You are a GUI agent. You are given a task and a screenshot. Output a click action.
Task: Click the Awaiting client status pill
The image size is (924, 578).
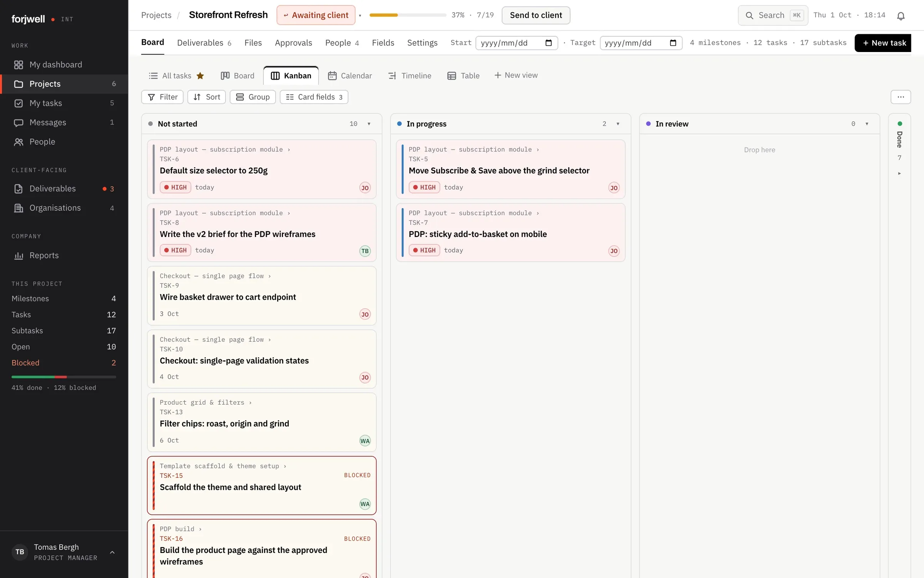click(316, 15)
